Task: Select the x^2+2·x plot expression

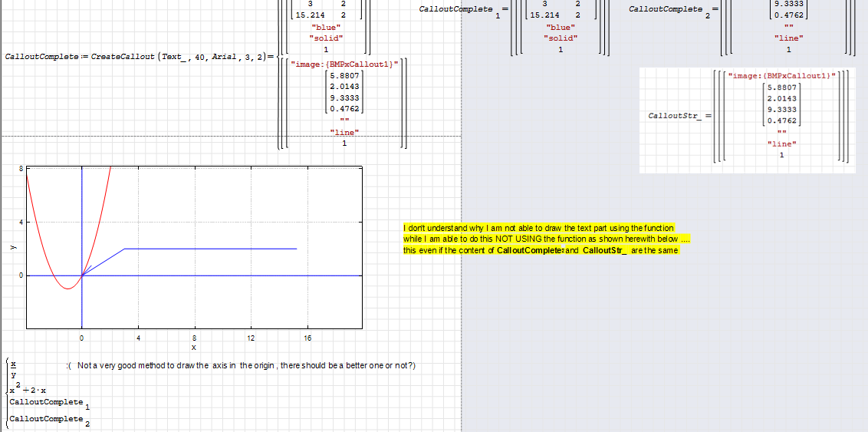Action: [x=28, y=389]
